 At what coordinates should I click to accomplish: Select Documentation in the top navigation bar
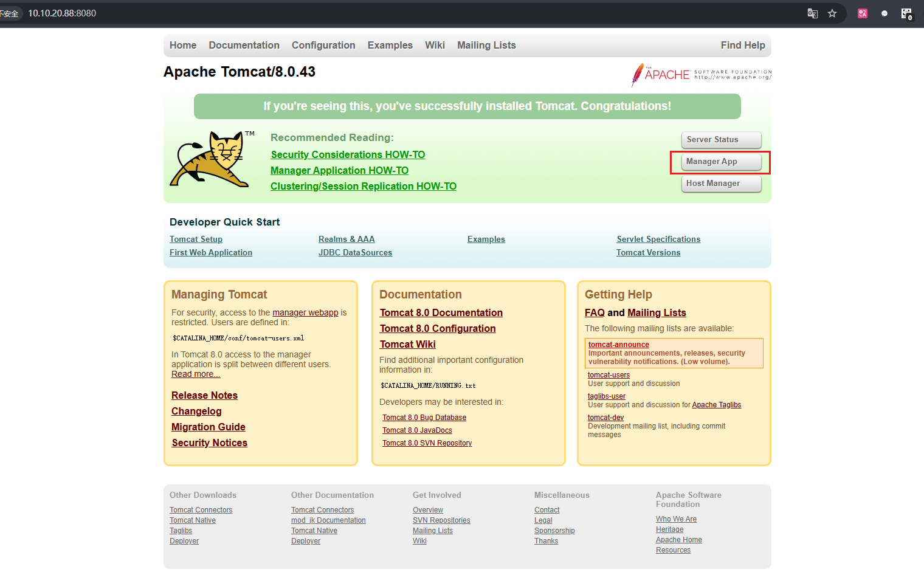click(x=244, y=46)
